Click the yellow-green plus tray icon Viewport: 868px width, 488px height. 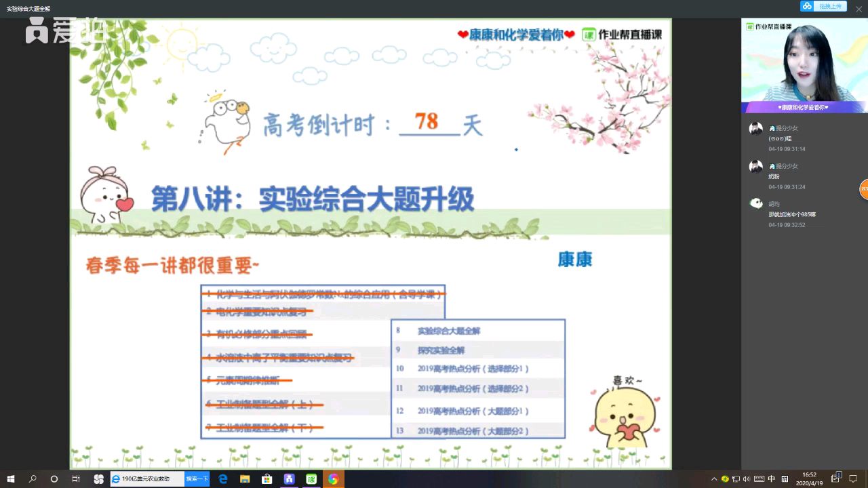point(725,479)
